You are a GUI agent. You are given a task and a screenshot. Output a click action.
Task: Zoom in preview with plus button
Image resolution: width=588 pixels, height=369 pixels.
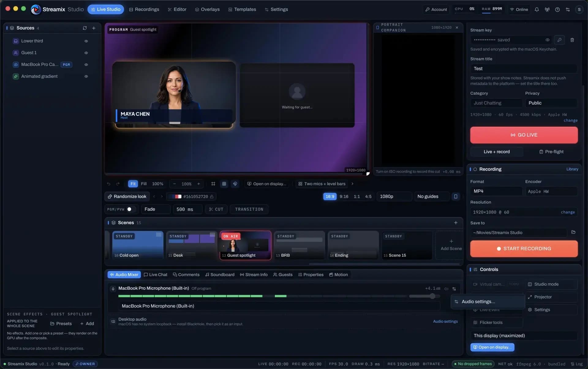click(x=198, y=184)
